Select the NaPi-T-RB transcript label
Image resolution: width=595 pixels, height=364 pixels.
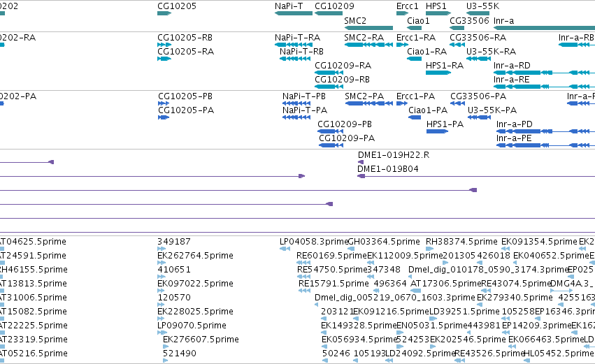[301, 52]
